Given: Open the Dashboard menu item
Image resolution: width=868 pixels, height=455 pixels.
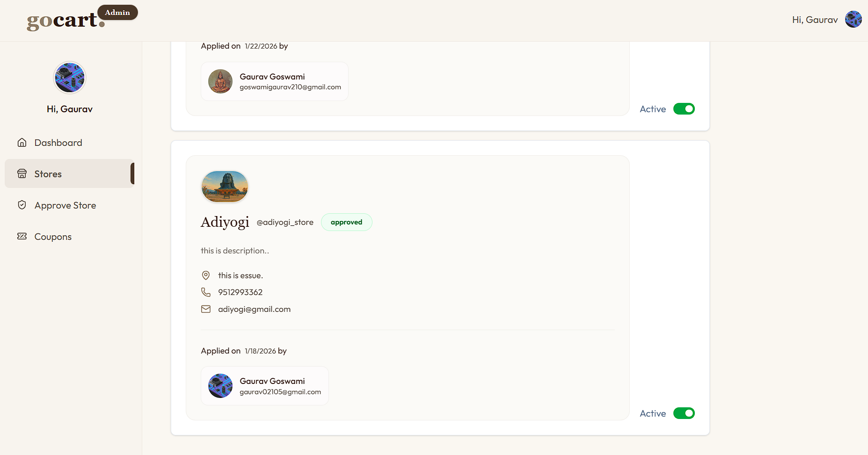Looking at the screenshot, I should point(70,143).
